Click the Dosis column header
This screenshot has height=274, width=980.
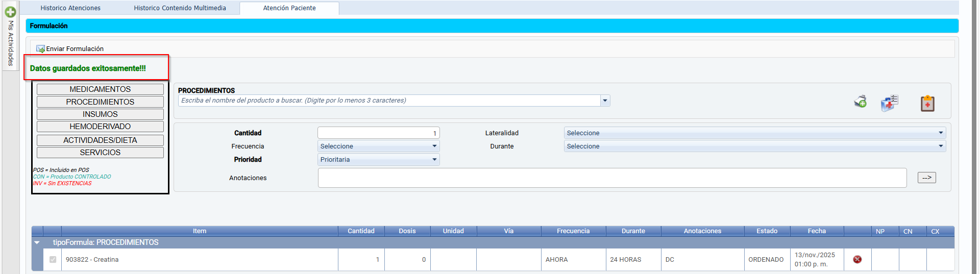(x=407, y=231)
